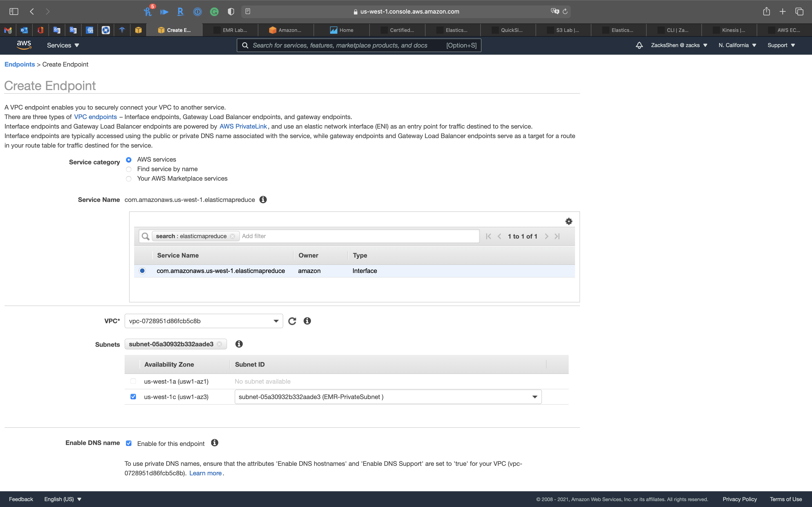The width and height of the screenshot is (812, 507).
Task: Select Find service by name radio
Action: click(128, 169)
